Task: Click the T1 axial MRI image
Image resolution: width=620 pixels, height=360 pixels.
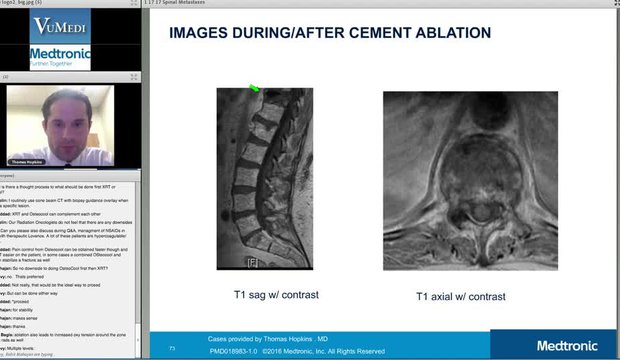Action: [470, 181]
